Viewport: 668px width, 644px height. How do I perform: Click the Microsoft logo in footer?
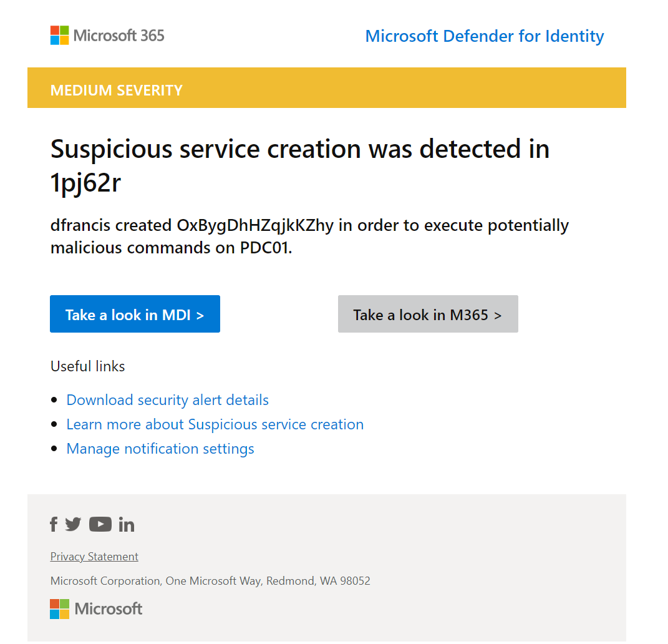pyautogui.click(x=96, y=608)
